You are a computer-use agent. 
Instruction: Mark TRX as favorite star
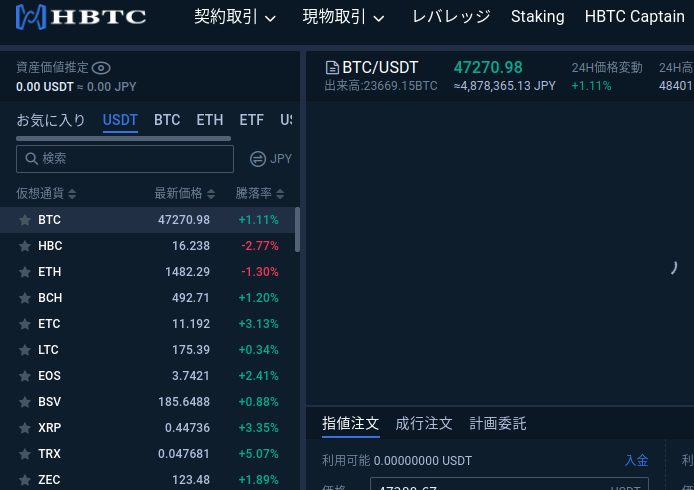25,454
